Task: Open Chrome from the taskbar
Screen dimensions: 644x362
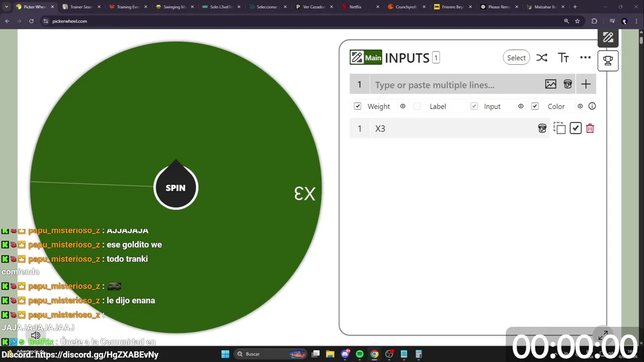Action: pyautogui.click(x=374, y=354)
